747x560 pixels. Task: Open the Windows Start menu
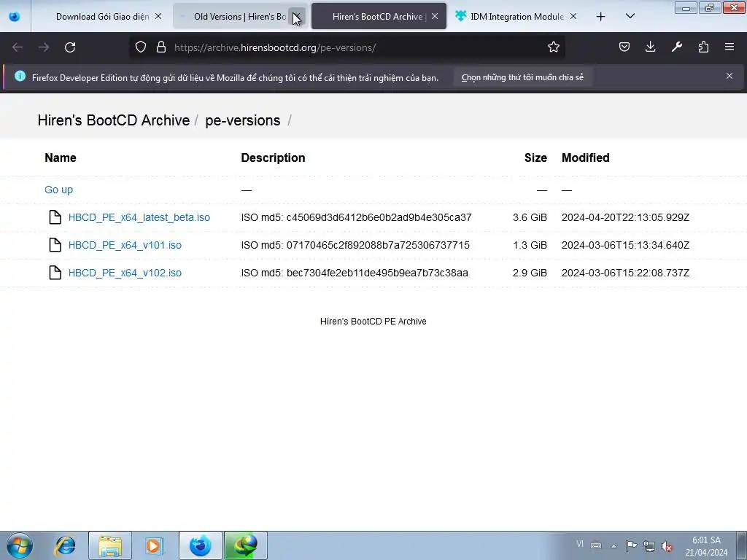20,545
